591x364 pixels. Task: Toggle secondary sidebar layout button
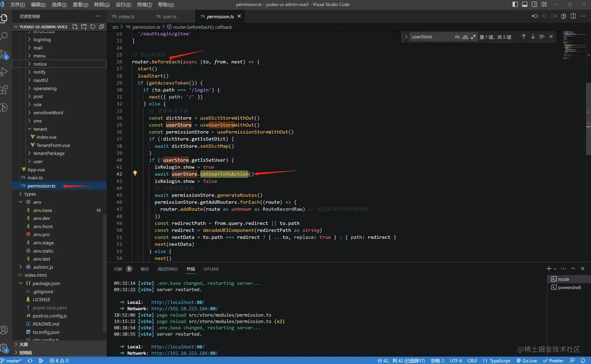pos(534,4)
